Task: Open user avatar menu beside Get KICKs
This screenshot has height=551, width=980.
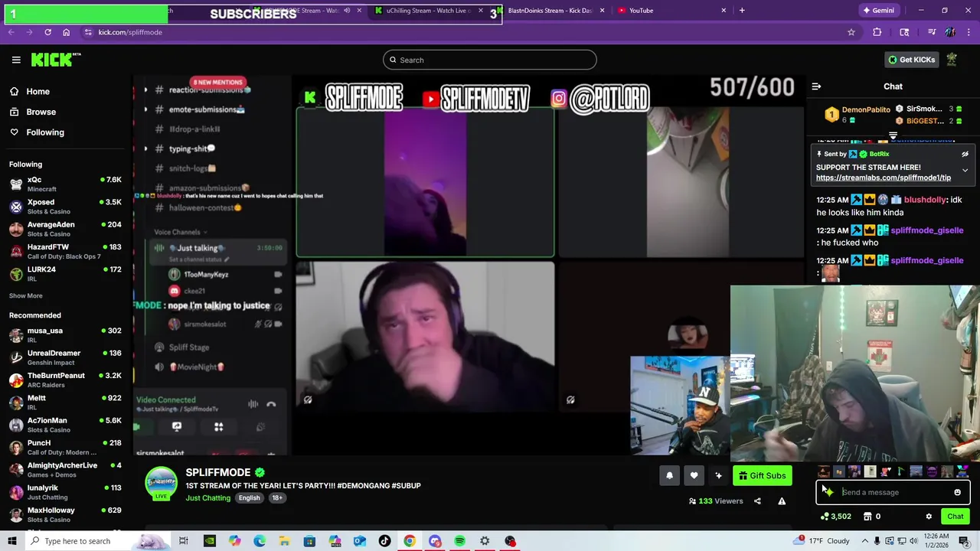Action: pos(952,60)
